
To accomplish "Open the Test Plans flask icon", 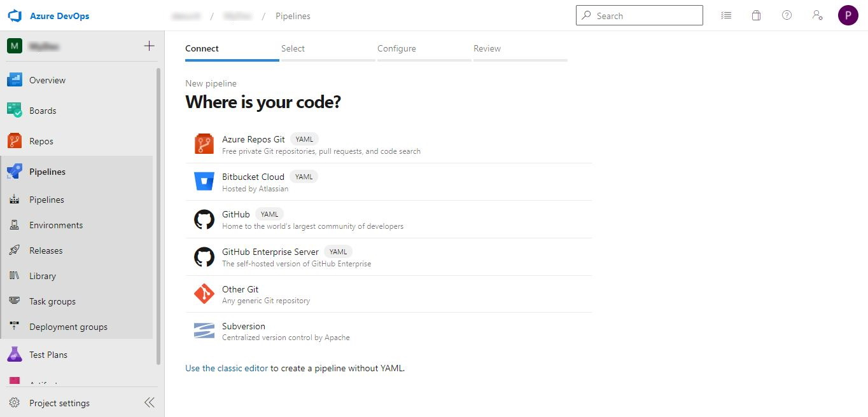I will click(x=15, y=355).
